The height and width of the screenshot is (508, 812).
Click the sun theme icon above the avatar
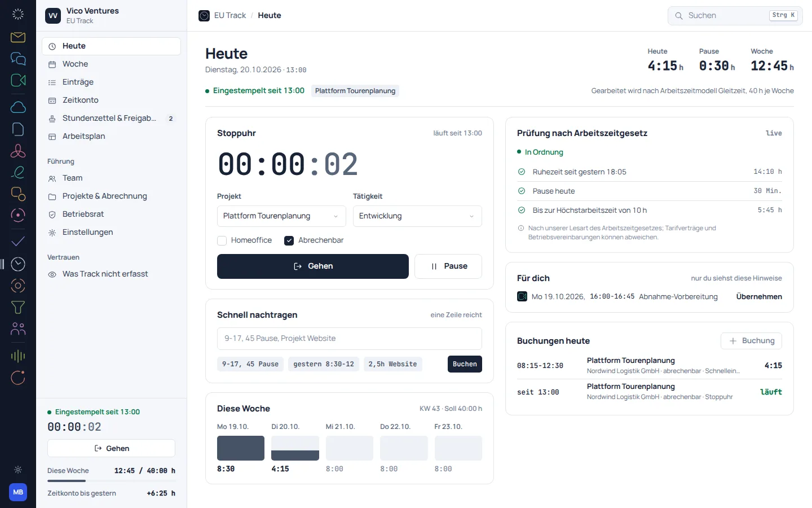click(18, 470)
